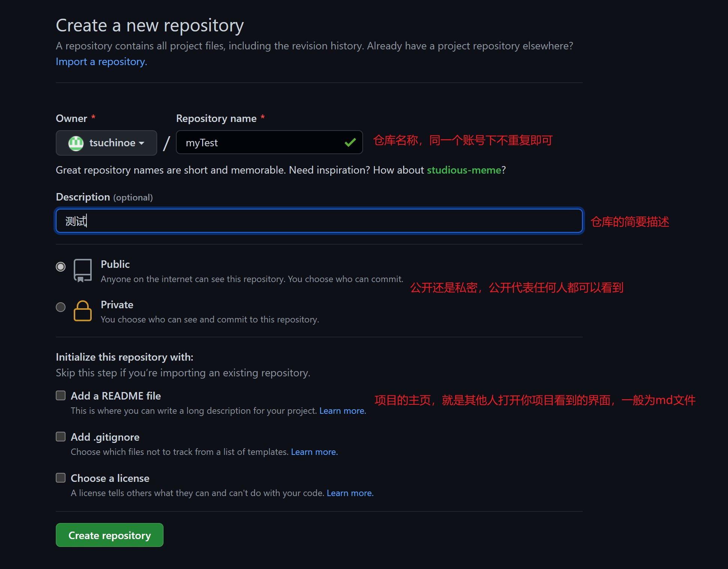728x569 pixels.
Task: Click the tsuchinoe owner avatar icon
Action: coord(76,143)
